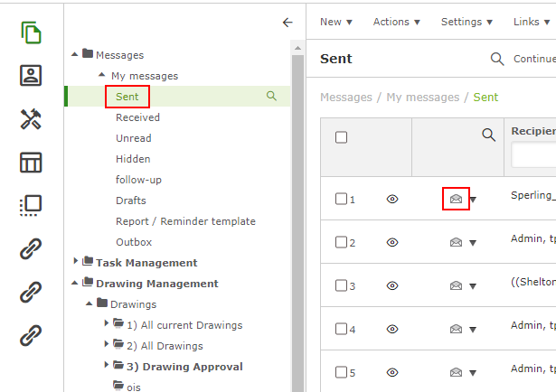The height and width of the screenshot is (392, 556).
Task: Go to the Received folder
Action: point(137,117)
